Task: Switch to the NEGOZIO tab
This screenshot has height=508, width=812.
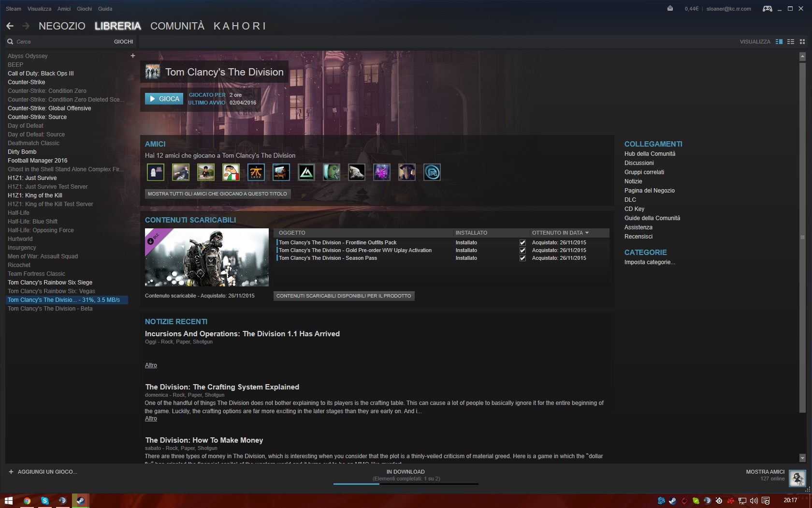Action: 62,26
